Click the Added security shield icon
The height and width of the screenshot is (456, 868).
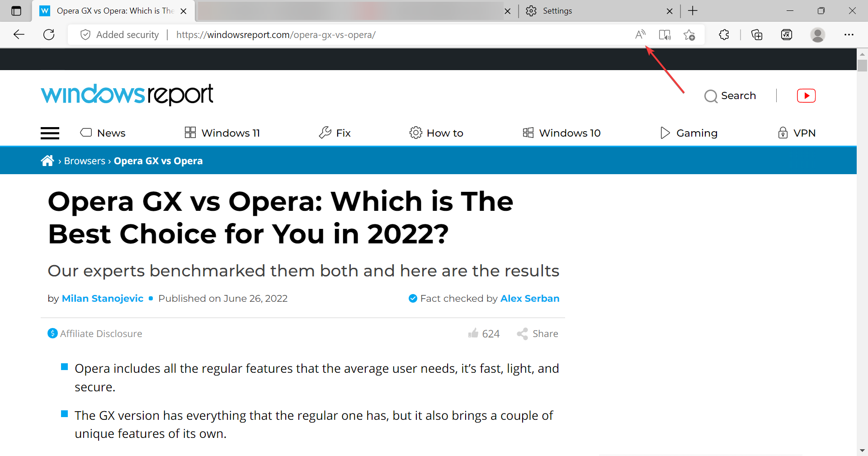click(85, 35)
